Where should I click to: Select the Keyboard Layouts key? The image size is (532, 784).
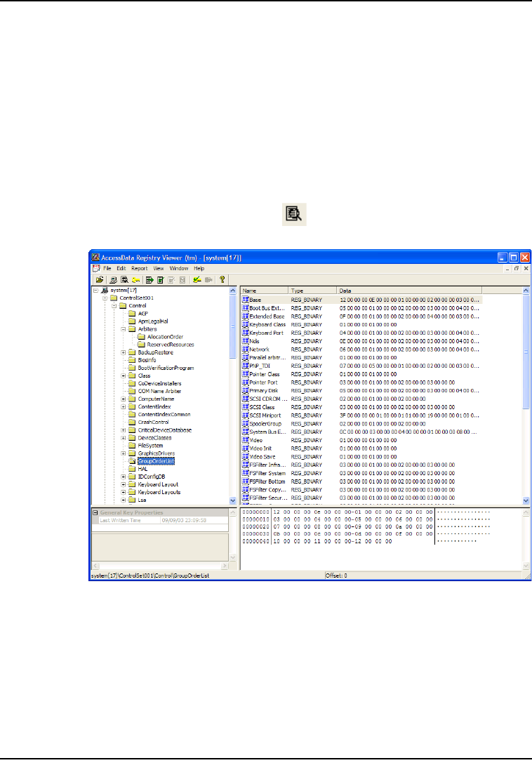click(159, 492)
